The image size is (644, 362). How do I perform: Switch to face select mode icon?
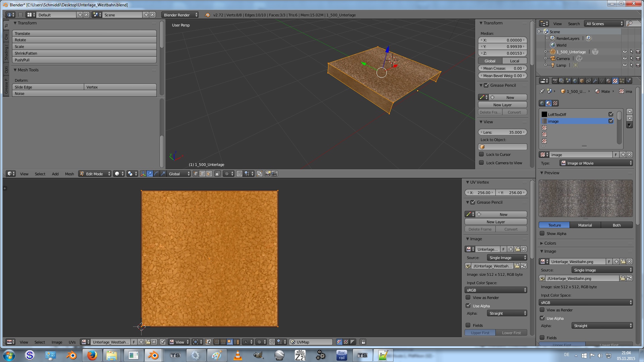(209, 174)
